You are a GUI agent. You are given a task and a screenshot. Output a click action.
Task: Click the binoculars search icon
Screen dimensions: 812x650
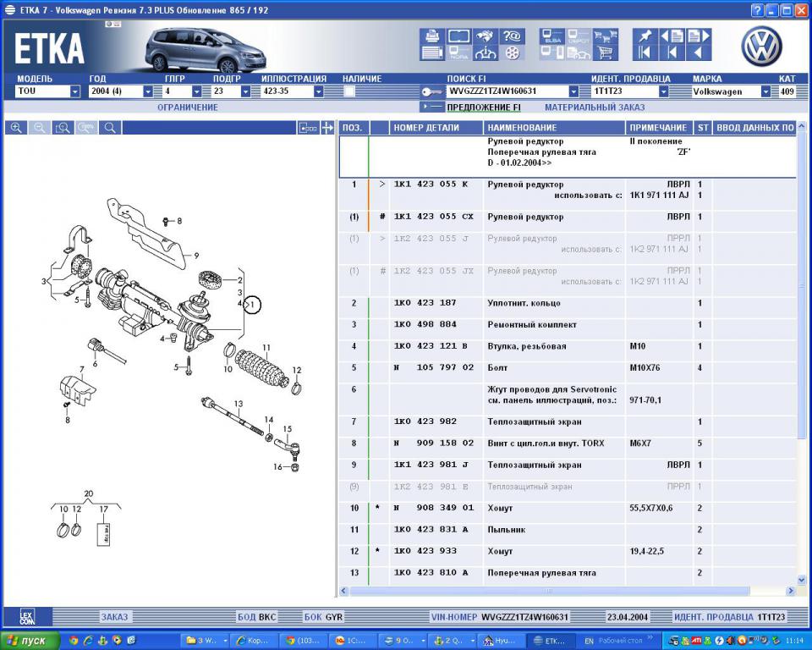click(x=486, y=36)
